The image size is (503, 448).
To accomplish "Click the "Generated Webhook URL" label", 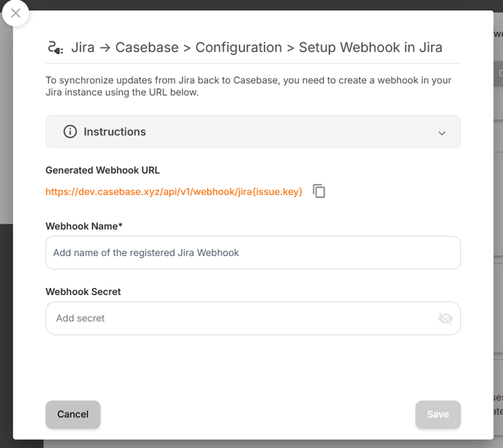I will [x=102, y=170].
